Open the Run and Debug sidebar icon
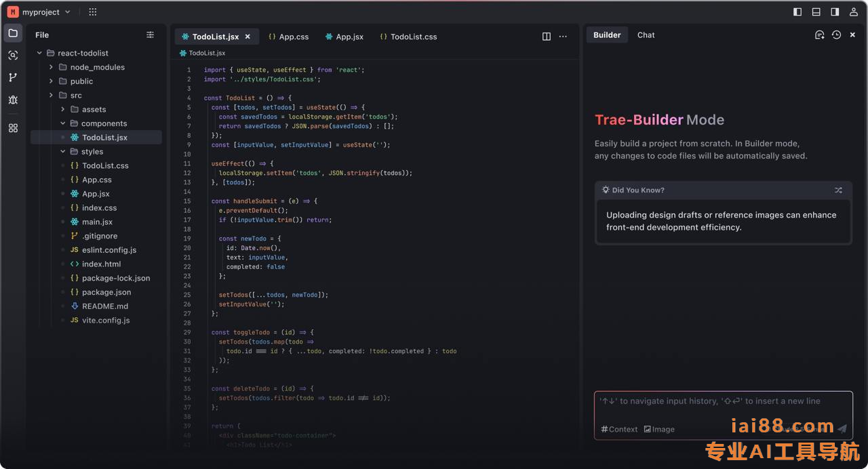 pyautogui.click(x=13, y=100)
